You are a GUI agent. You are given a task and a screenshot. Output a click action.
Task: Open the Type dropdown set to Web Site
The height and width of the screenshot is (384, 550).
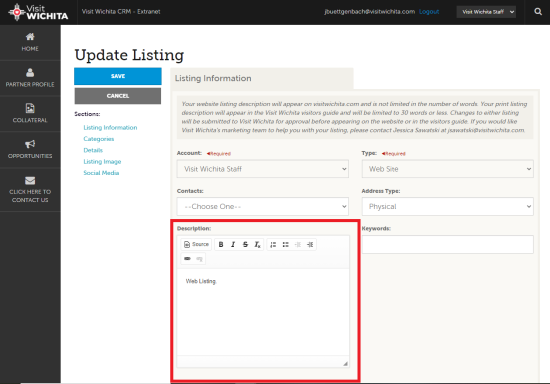[x=448, y=169]
